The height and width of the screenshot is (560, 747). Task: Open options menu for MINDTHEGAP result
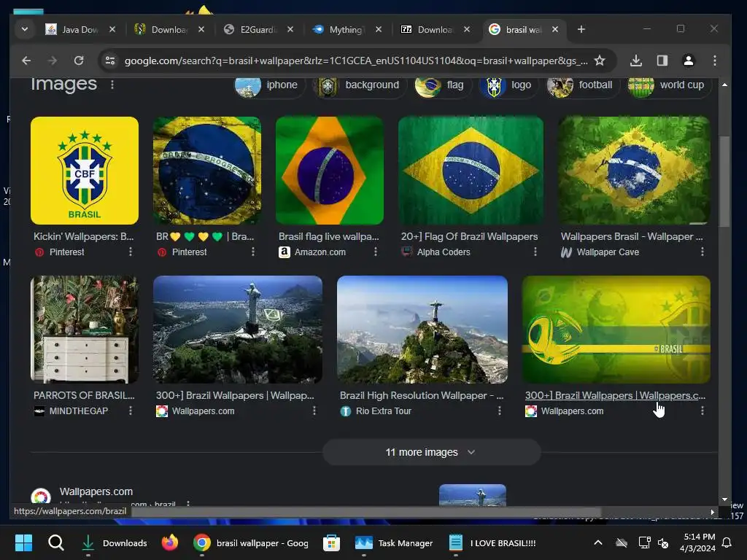(x=131, y=411)
